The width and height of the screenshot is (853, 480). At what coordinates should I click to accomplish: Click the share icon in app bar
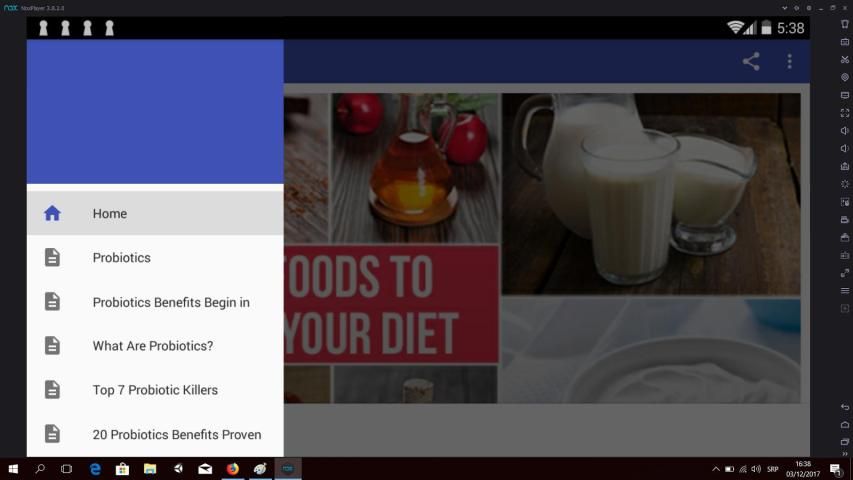pos(750,62)
